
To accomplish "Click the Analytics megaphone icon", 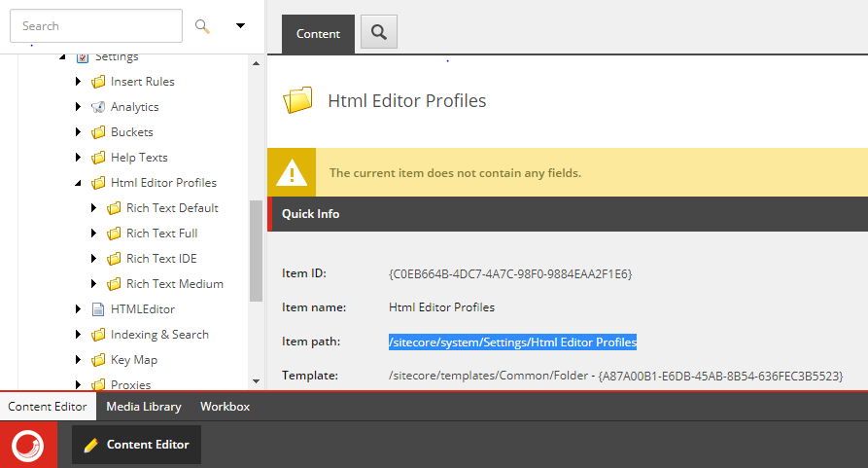I will pyautogui.click(x=98, y=107).
